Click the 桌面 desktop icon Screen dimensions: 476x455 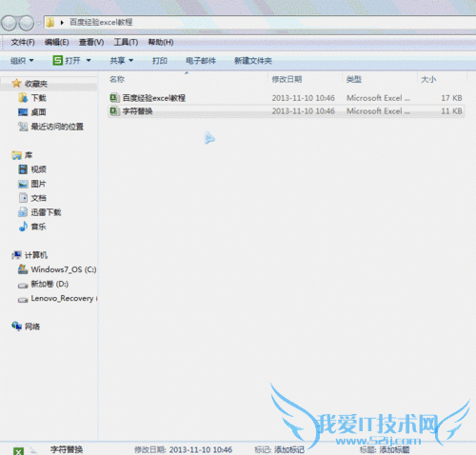(23, 112)
